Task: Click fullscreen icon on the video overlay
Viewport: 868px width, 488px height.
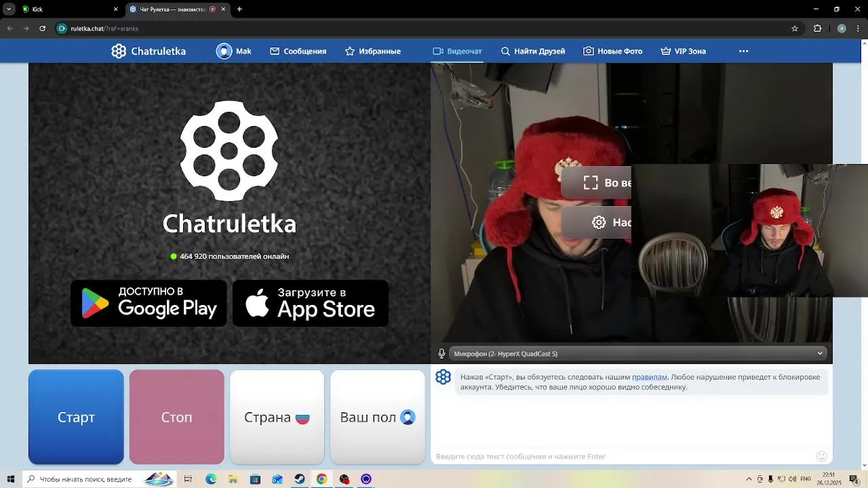Action: pyautogui.click(x=591, y=183)
